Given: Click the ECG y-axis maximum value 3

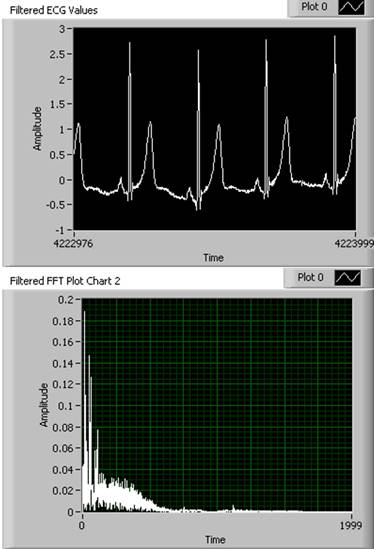Looking at the screenshot, I should 62,29.
